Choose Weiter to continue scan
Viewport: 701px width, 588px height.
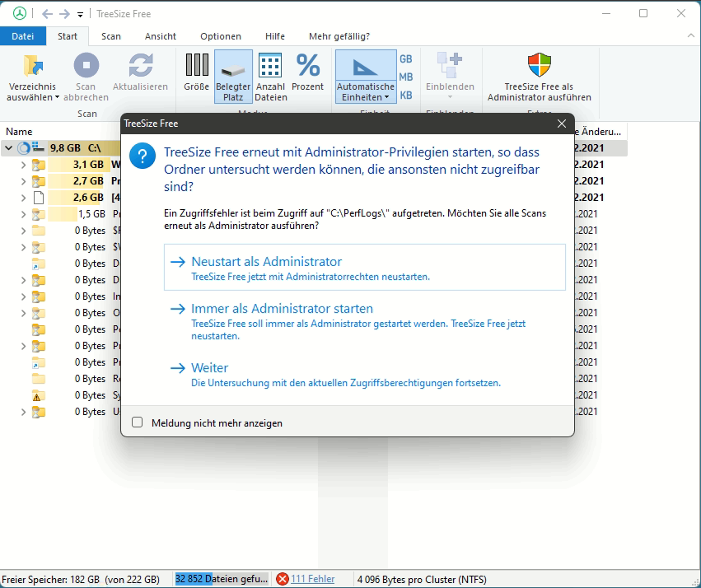click(365, 375)
